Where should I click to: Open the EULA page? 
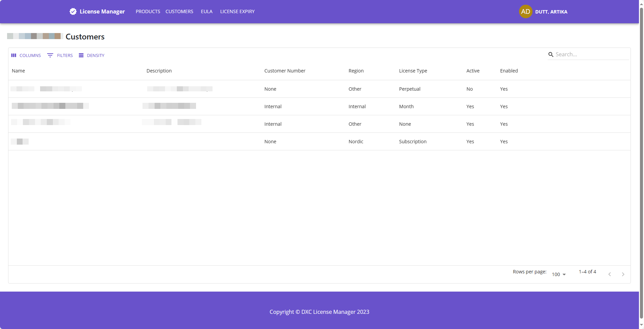206,11
